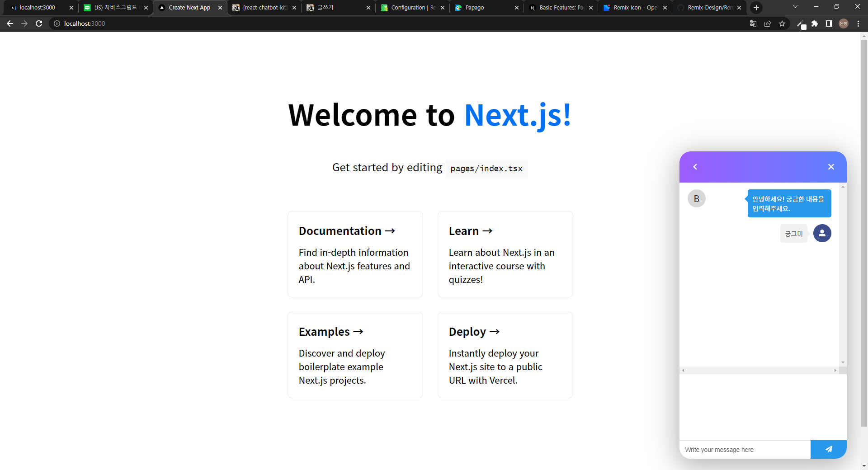Toggle the browser side panel

coord(829,23)
